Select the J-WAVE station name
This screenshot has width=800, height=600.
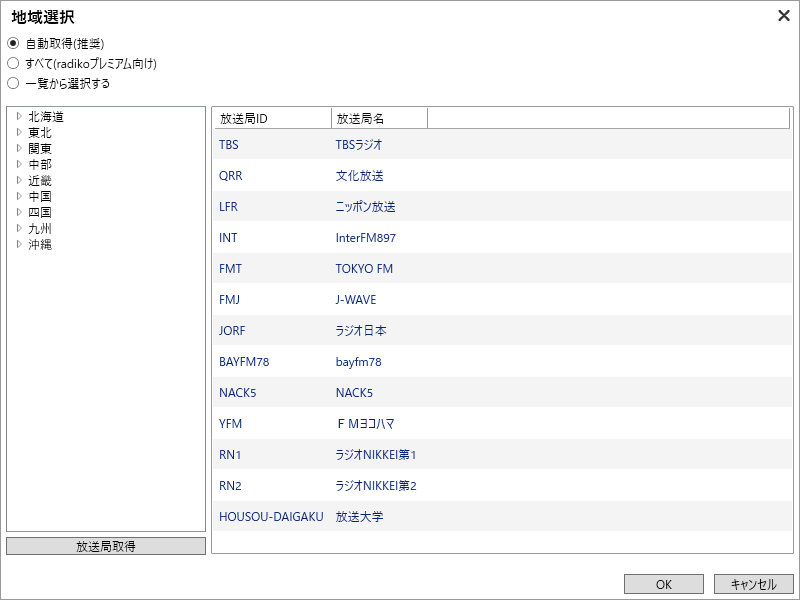coord(356,299)
